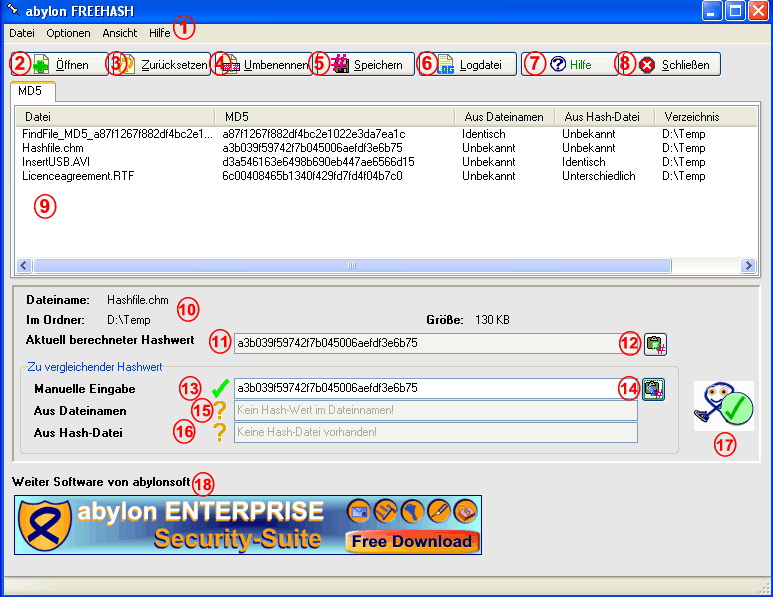Click the Umbenennen rename button
Image resolution: width=773 pixels, height=597 pixels.
(263, 65)
